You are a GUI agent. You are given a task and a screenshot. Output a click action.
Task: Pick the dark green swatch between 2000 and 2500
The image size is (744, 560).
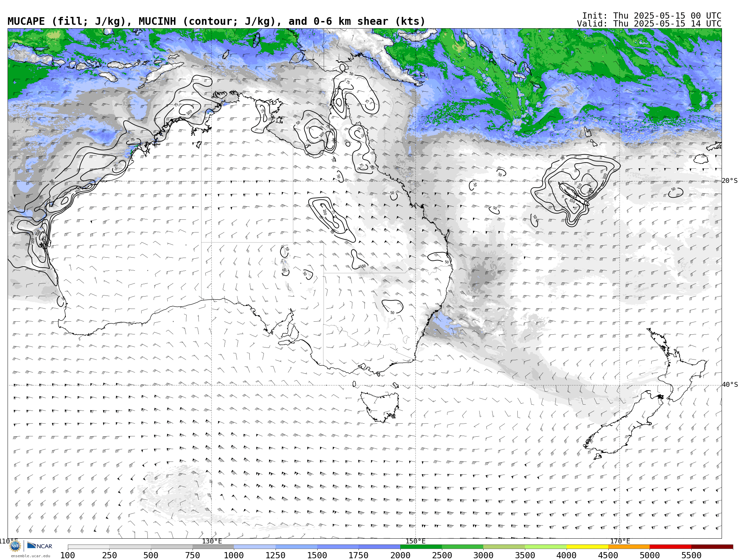pyautogui.click(x=421, y=547)
